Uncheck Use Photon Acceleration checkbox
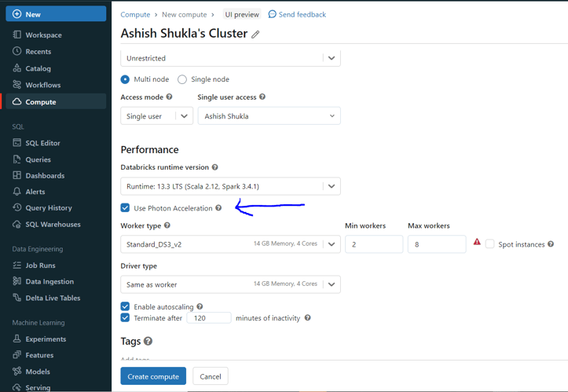 (x=125, y=208)
